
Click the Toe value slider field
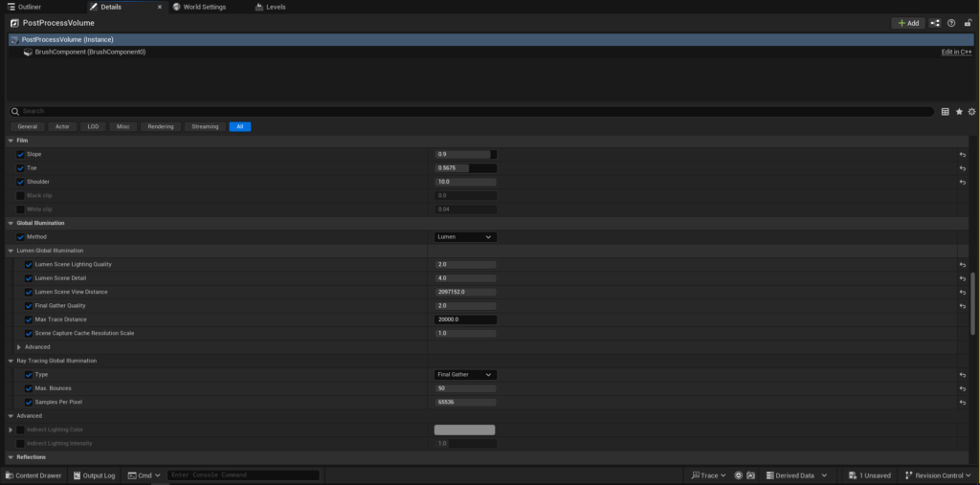pyautogui.click(x=466, y=168)
